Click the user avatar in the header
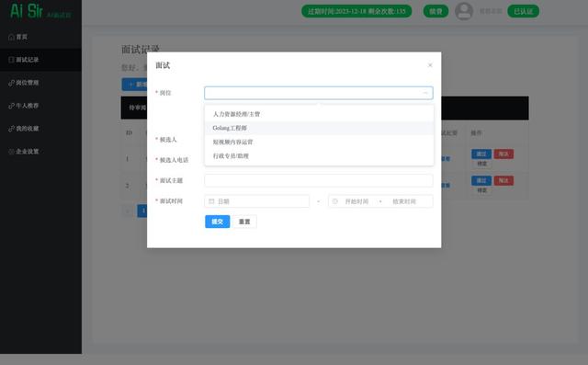 tap(464, 11)
